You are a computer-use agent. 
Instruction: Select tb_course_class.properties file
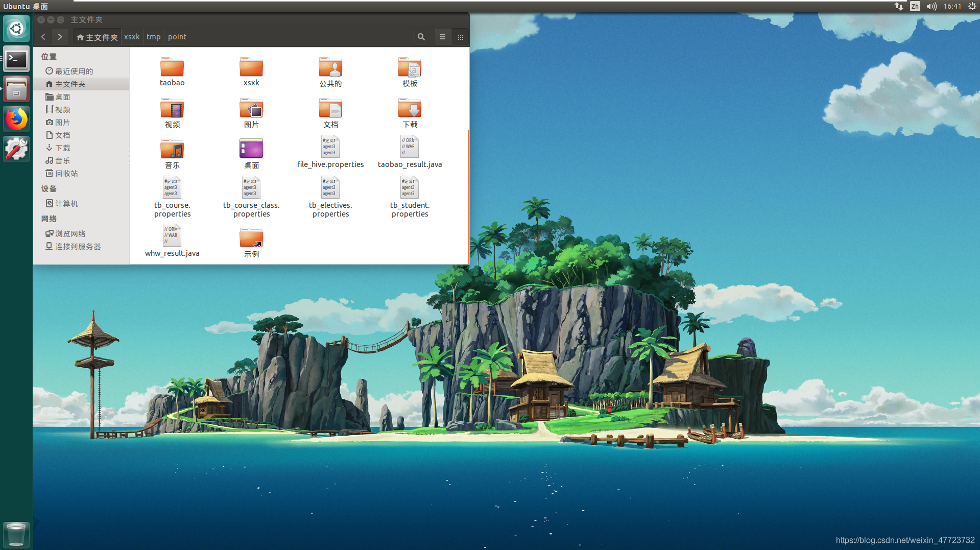[x=251, y=197]
